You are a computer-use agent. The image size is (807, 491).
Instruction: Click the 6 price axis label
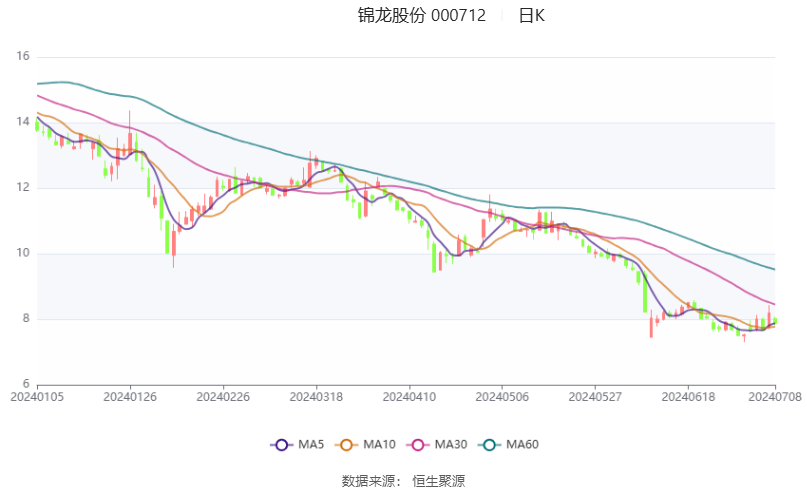26,383
